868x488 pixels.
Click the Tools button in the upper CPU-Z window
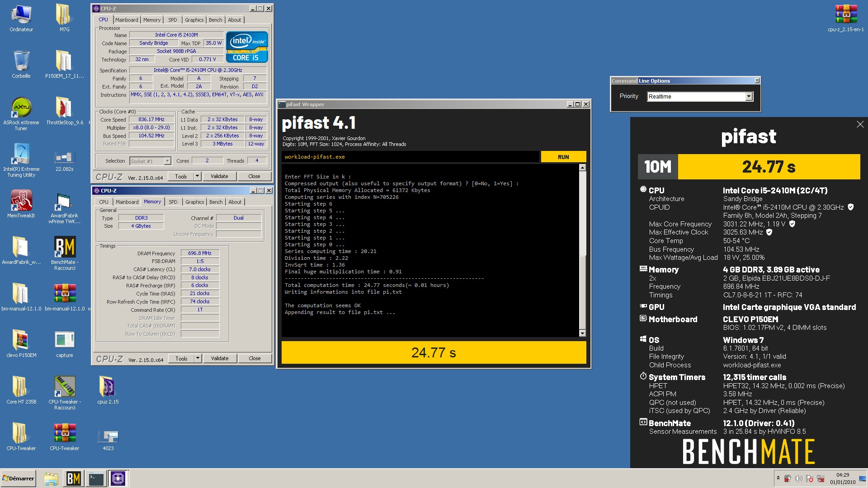[x=181, y=176]
